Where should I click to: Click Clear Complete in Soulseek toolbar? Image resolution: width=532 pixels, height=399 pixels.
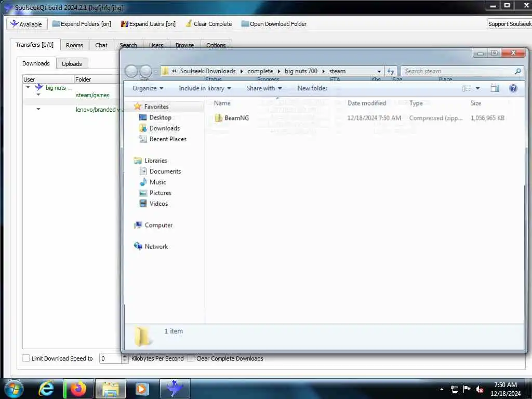tap(209, 24)
